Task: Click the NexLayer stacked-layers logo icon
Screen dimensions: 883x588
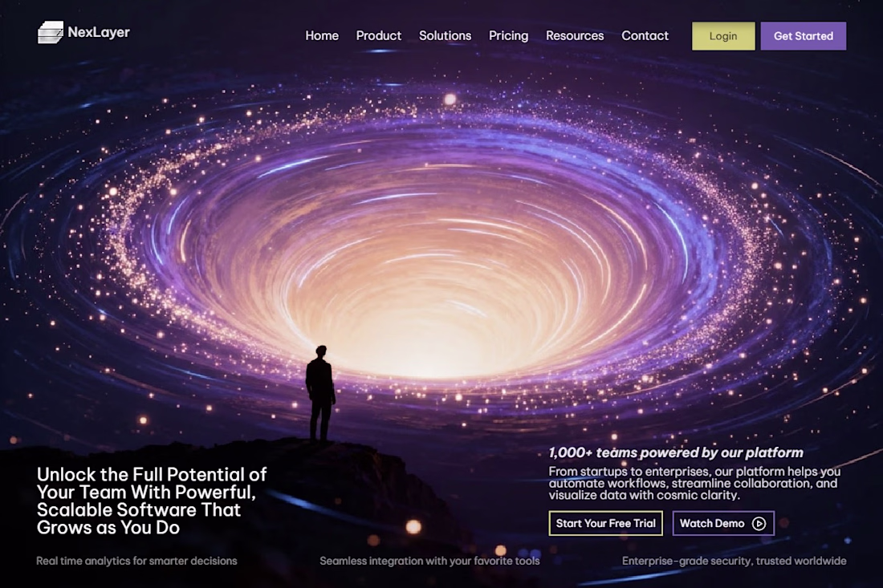Action: 50,32
